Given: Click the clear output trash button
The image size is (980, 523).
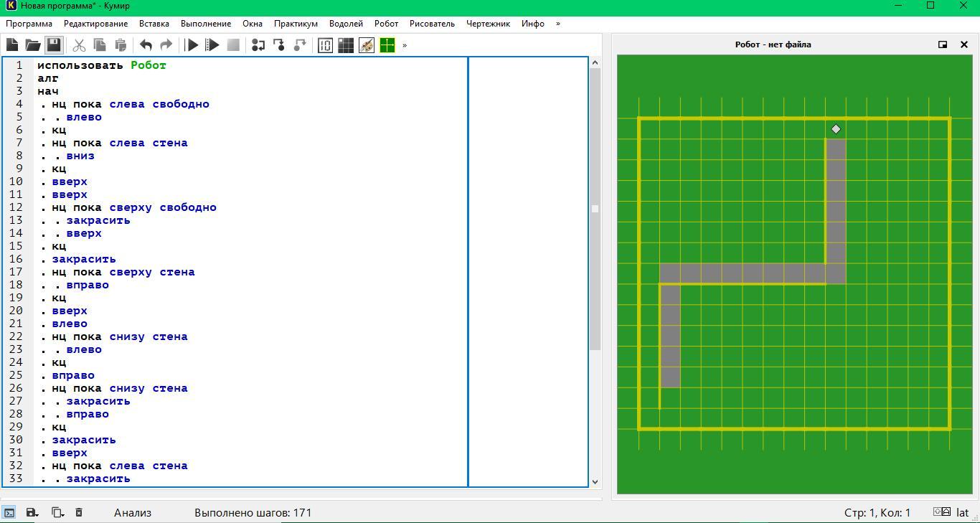Looking at the screenshot, I should coord(79,512).
